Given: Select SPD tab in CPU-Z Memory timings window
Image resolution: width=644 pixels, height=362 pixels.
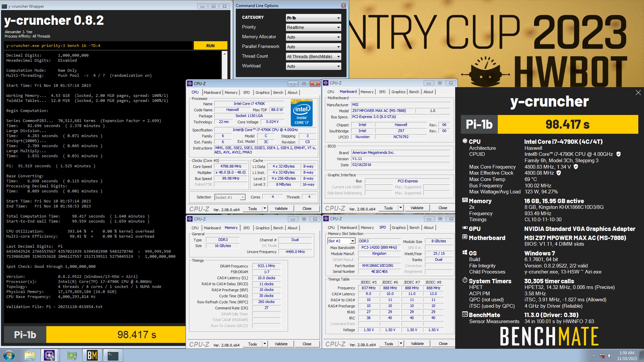Looking at the screenshot, I should (246, 228).
